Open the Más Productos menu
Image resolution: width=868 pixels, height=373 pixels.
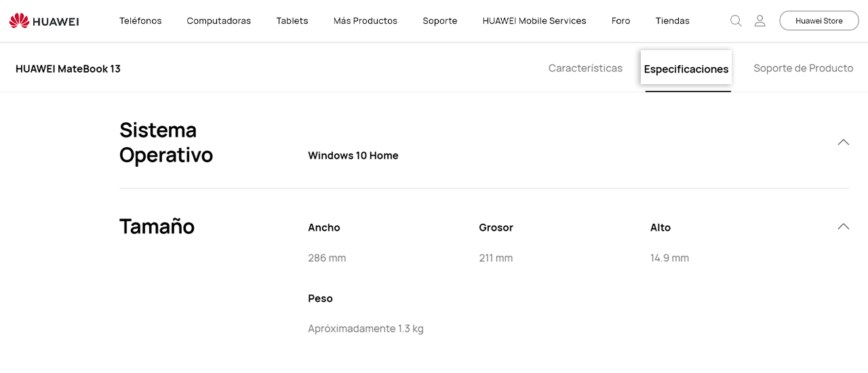point(366,21)
